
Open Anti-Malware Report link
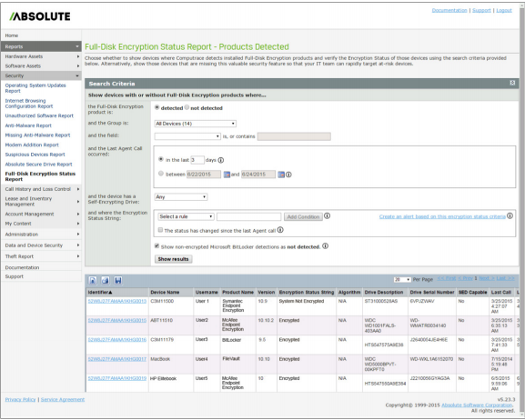[28, 125]
